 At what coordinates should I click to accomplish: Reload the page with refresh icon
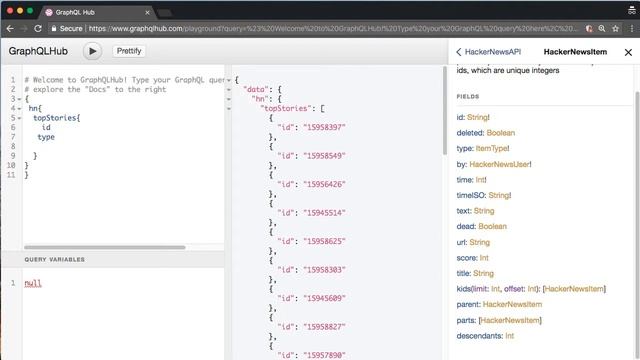(38, 29)
